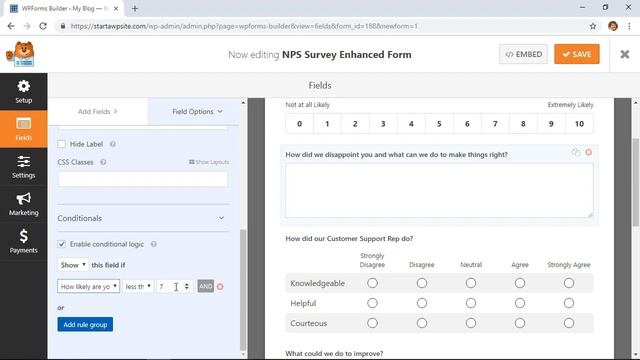Select rating 7 on NPS scale
This screenshot has width=640, height=360.
click(495, 124)
